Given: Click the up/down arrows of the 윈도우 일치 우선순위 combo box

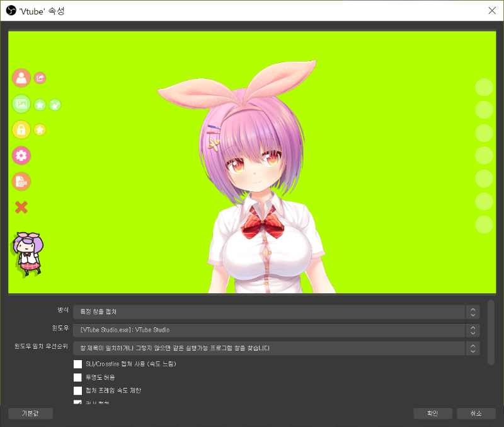Looking at the screenshot, I should tap(472, 348).
